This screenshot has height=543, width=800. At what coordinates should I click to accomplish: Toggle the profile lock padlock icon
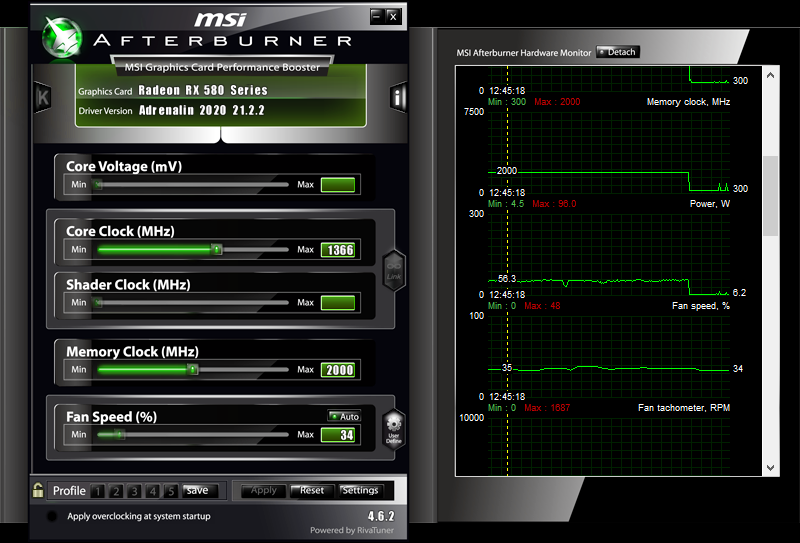pyautogui.click(x=38, y=490)
